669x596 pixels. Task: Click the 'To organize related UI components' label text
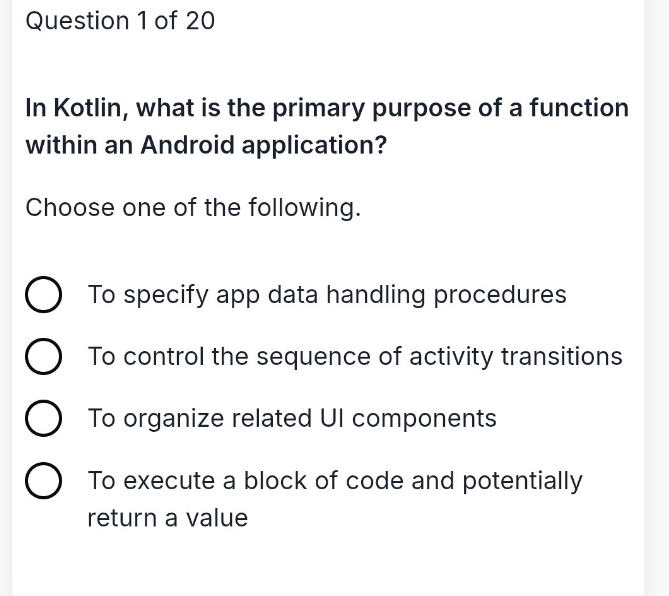click(x=292, y=419)
